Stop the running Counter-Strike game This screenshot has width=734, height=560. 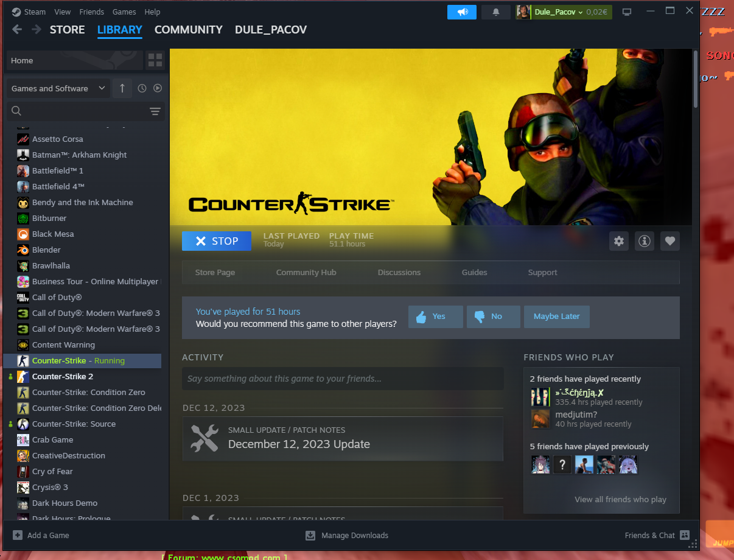coord(217,241)
